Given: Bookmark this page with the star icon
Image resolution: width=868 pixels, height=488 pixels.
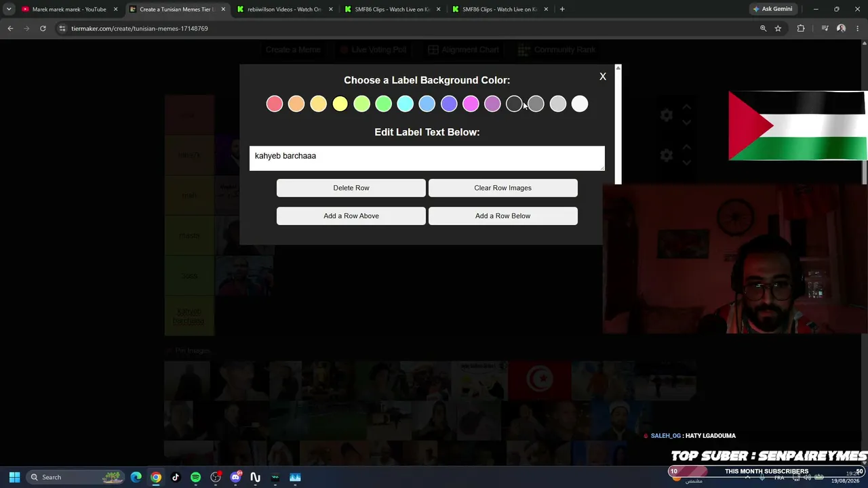Looking at the screenshot, I should 778,28.
